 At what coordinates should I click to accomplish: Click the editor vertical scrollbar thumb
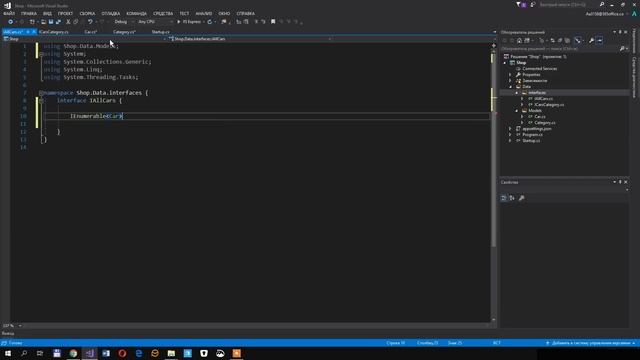[x=493, y=151]
